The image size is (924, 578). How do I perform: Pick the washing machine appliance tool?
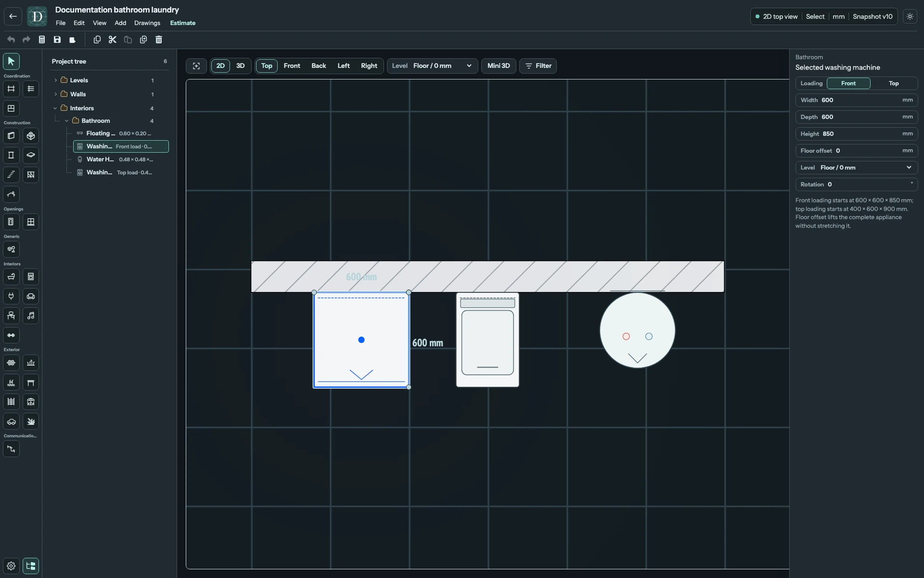pyautogui.click(x=31, y=276)
